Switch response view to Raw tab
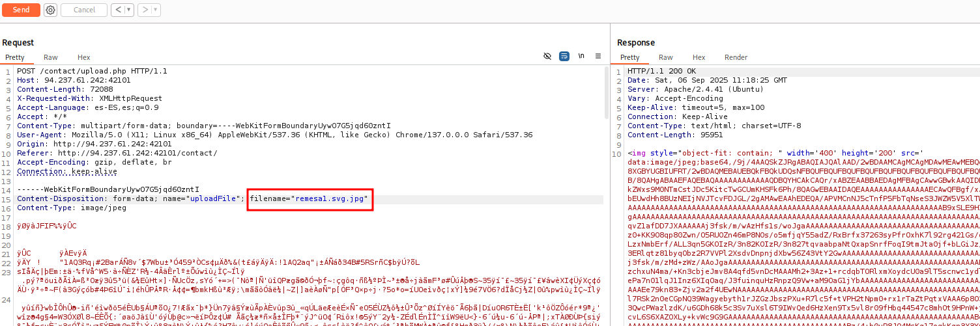Image resolution: width=980 pixels, height=326 pixels. [665, 57]
